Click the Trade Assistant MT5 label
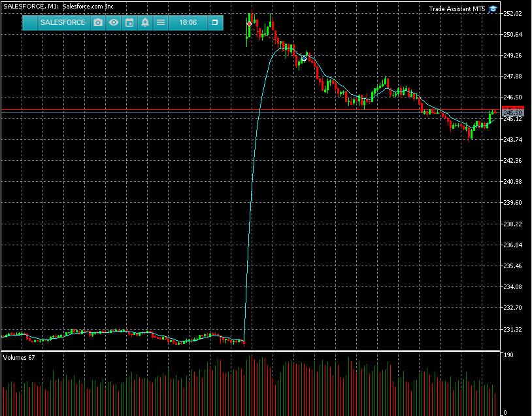532x416 pixels. (x=457, y=9)
